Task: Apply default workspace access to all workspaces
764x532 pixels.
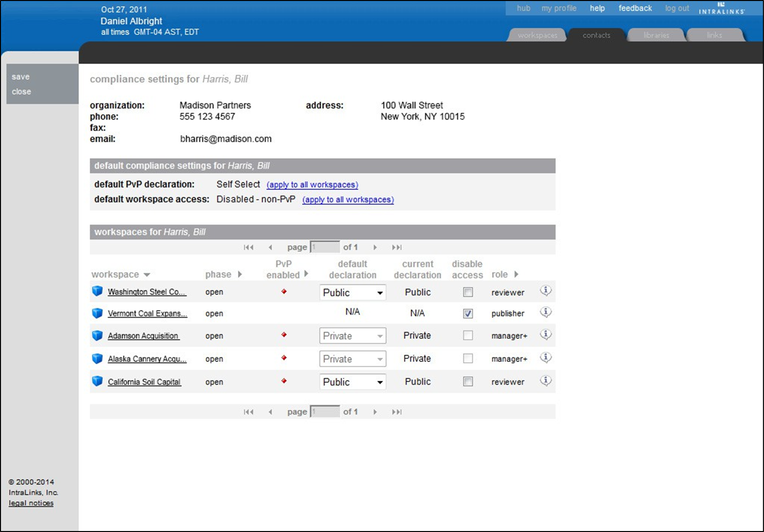Action: (x=348, y=199)
